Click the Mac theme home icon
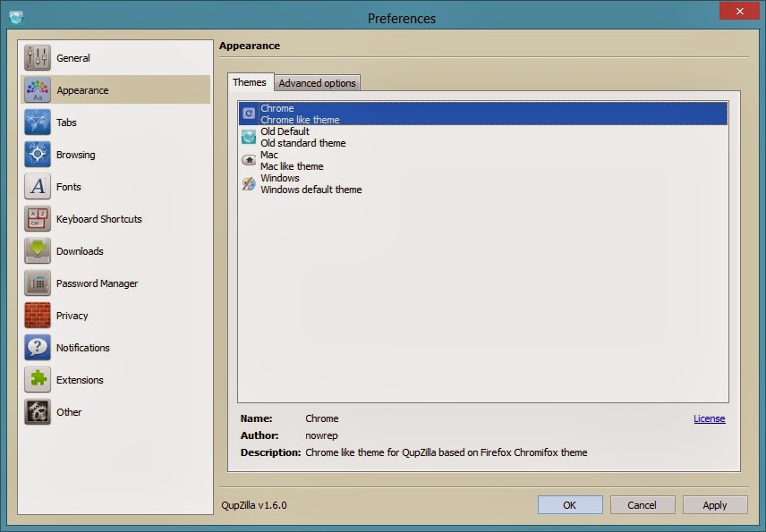Image resolution: width=766 pixels, height=532 pixels. pyautogui.click(x=249, y=160)
